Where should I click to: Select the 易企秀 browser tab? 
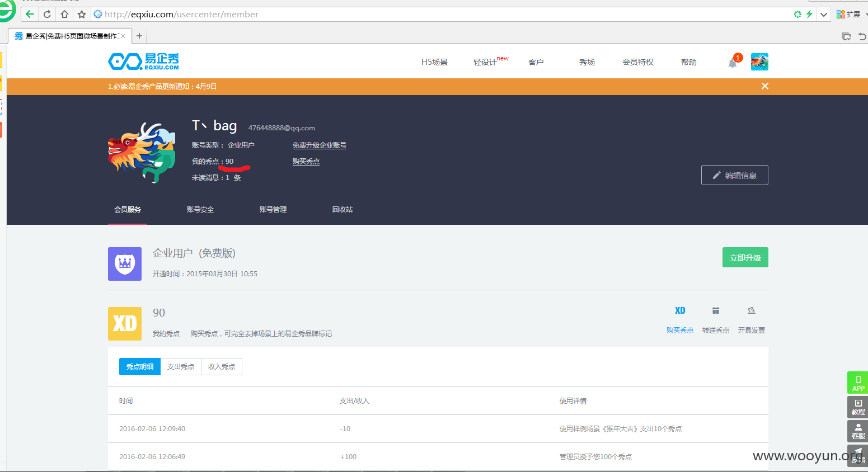click(69, 36)
